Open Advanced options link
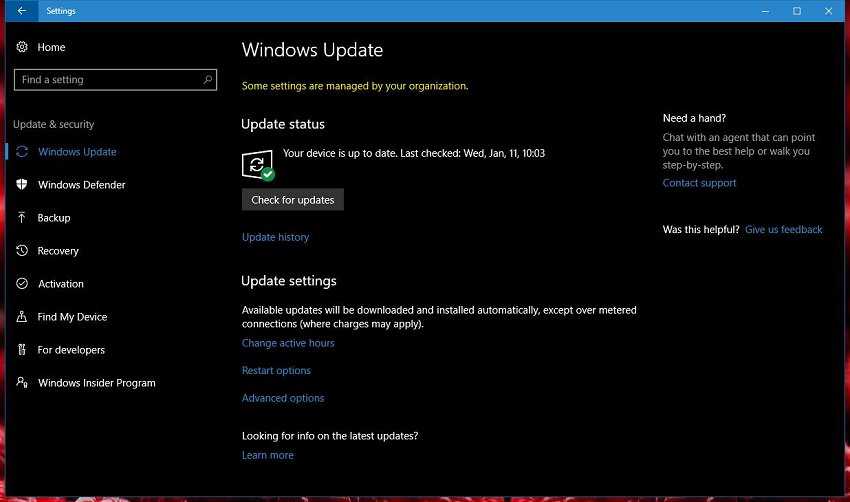The height and width of the screenshot is (502, 850). tap(283, 398)
